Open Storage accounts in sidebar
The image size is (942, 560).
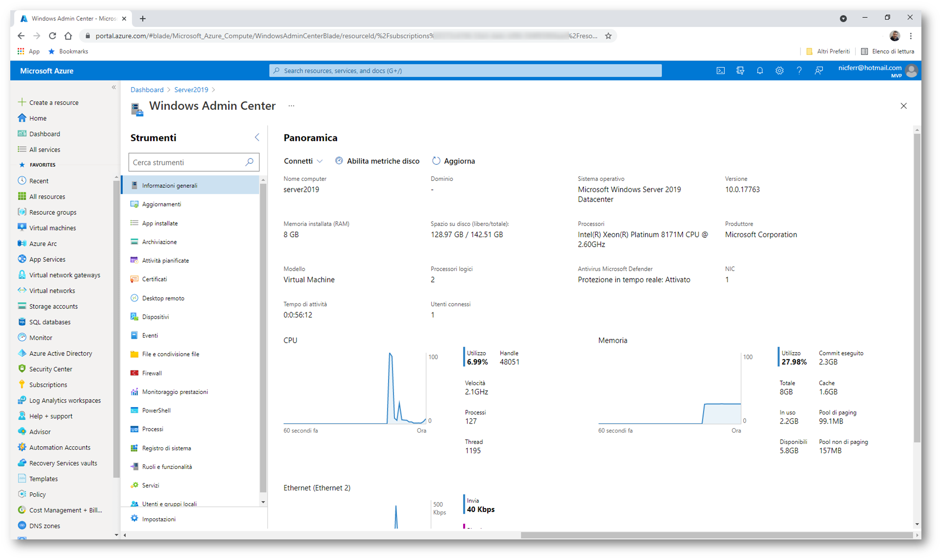point(53,306)
